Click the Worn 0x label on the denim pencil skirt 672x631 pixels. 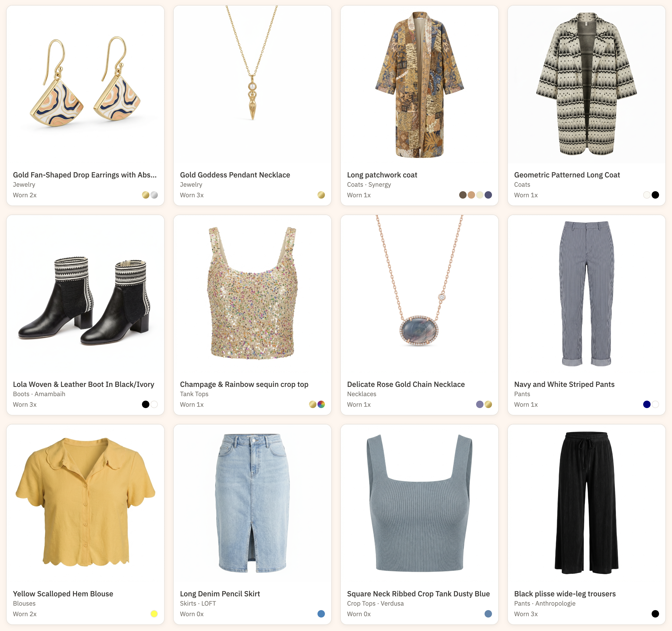pyautogui.click(x=192, y=614)
